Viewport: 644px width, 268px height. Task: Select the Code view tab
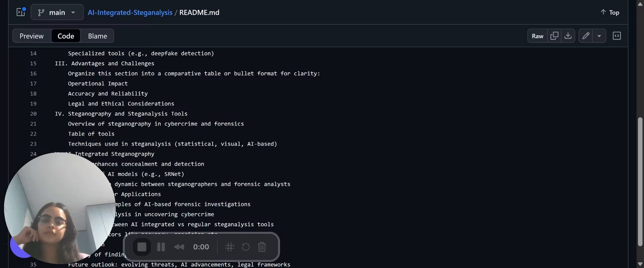point(66,36)
